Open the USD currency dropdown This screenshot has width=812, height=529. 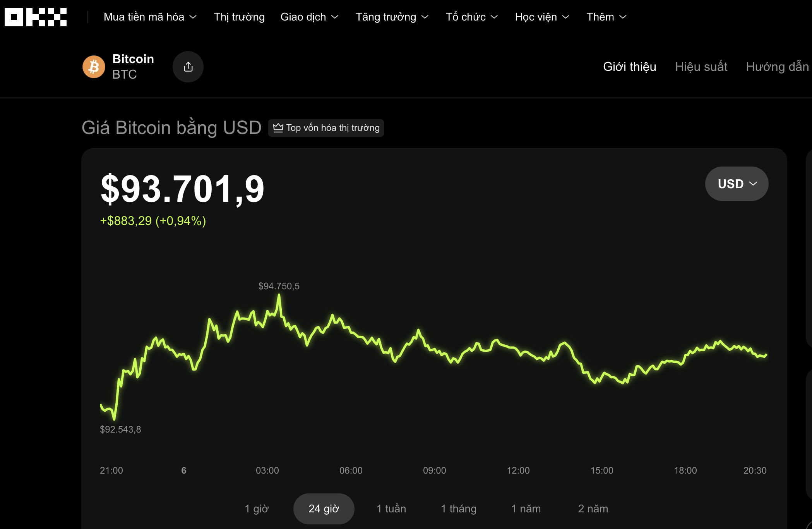pos(736,184)
